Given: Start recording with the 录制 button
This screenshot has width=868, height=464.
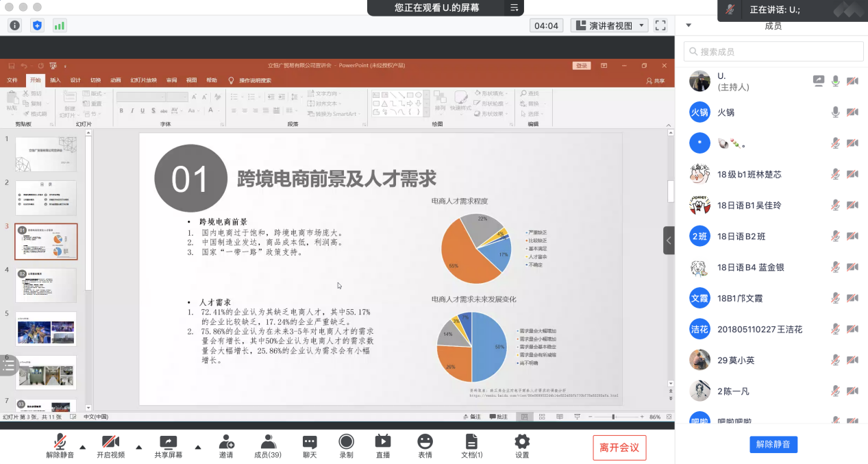Looking at the screenshot, I should [x=346, y=446].
